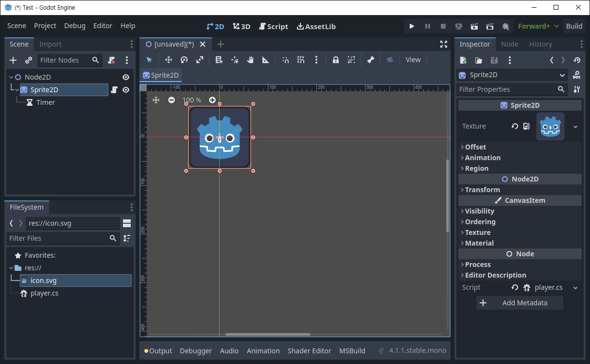Activate the pivot change tool

(235, 60)
